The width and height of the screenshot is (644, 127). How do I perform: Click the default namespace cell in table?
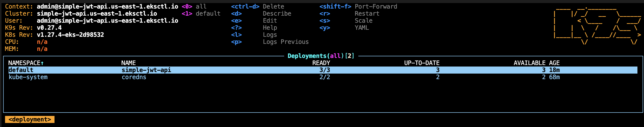click(21, 70)
